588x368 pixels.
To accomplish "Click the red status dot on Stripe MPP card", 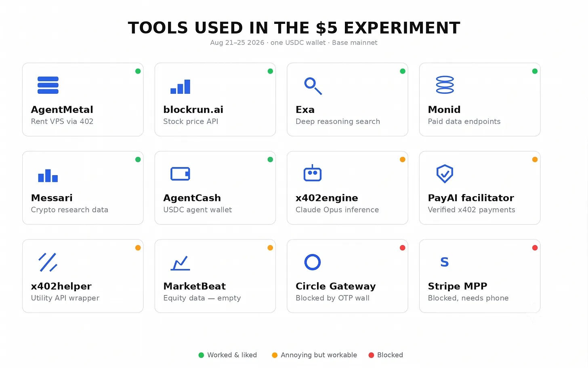I will pyautogui.click(x=535, y=248).
